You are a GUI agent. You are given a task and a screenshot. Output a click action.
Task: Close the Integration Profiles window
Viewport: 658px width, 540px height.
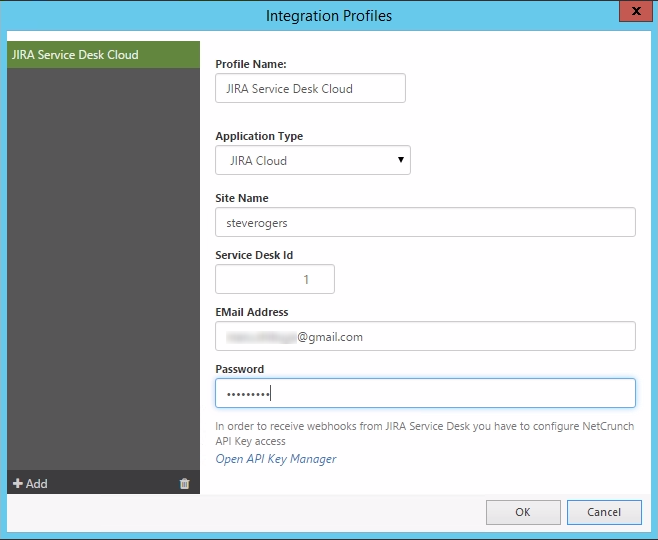coord(636,11)
